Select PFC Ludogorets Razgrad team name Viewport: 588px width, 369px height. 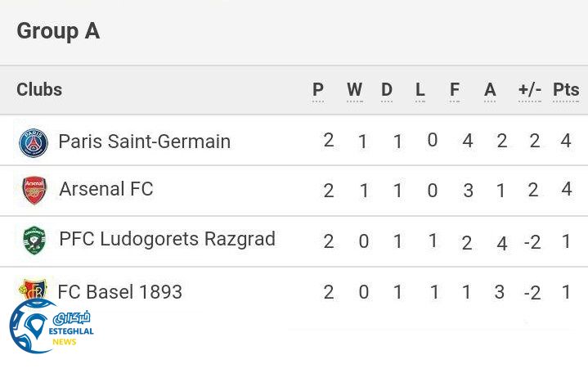pos(167,239)
